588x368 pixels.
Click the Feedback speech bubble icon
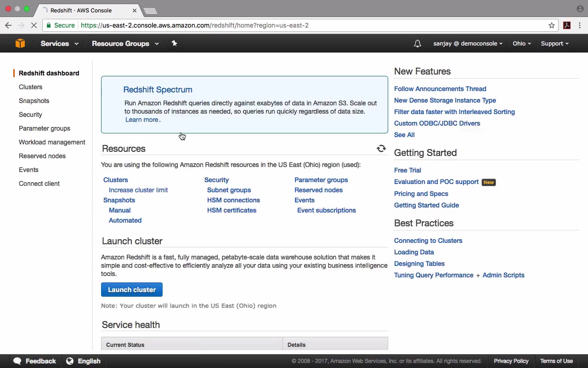point(17,361)
